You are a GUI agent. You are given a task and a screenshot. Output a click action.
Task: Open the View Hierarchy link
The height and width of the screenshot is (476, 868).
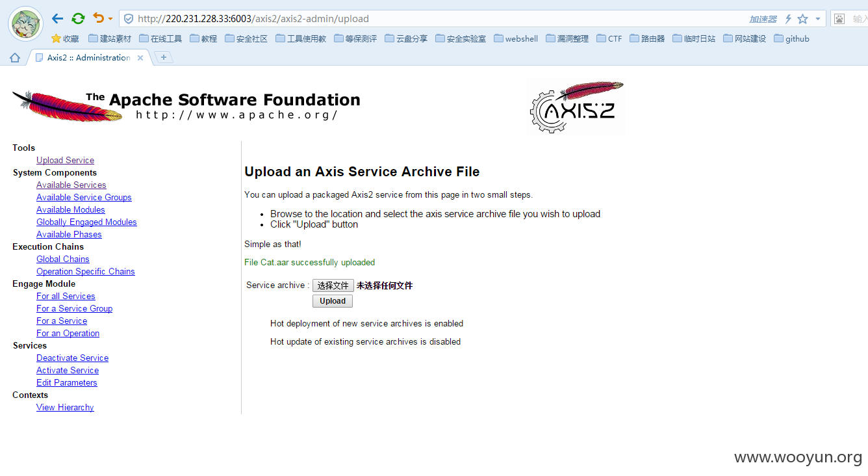pos(65,407)
